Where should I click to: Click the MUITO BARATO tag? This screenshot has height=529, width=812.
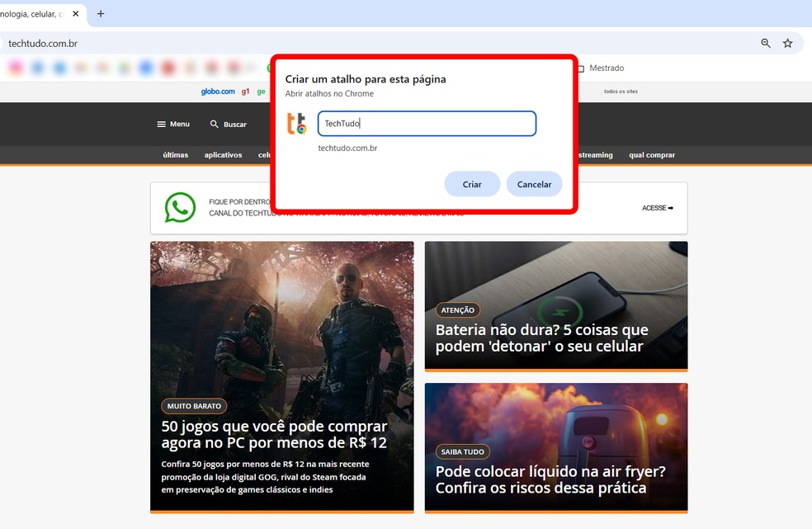(194, 406)
